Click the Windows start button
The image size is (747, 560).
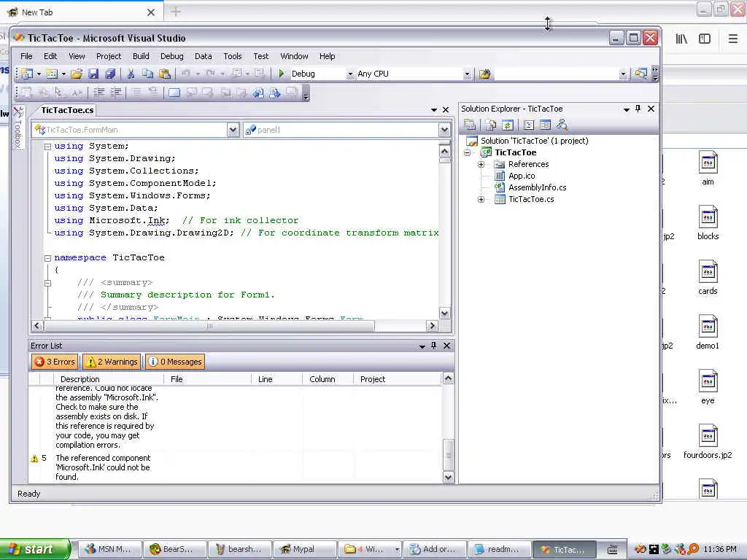tap(34, 549)
